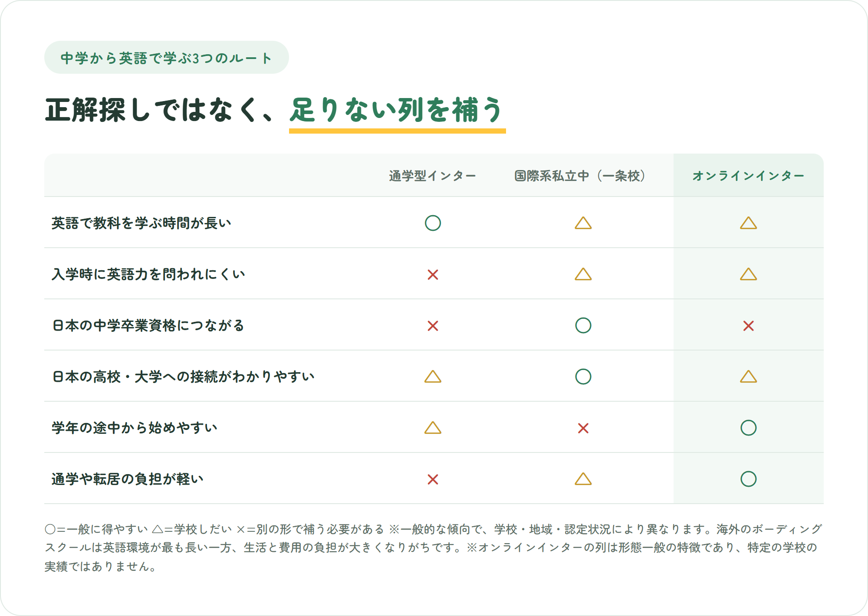868x616 pixels.
Task: Click the heading text 正解探しではなく
Action: pyautogui.click(x=151, y=110)
